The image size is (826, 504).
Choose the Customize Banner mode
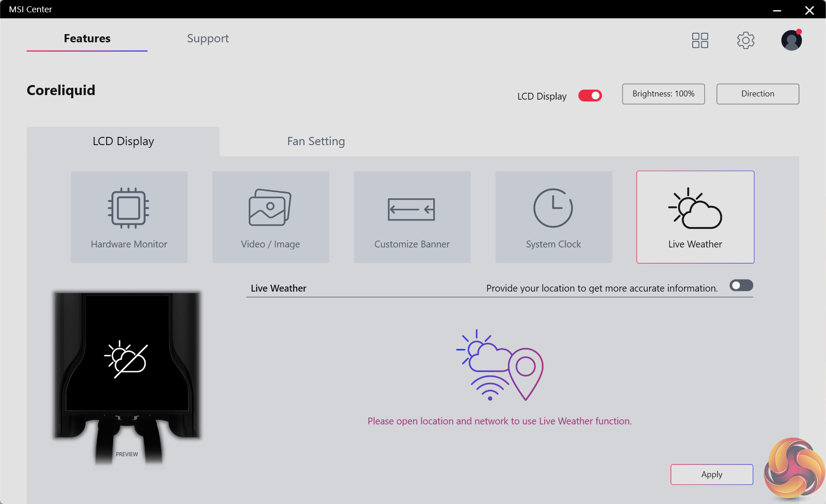click(412, 217)
